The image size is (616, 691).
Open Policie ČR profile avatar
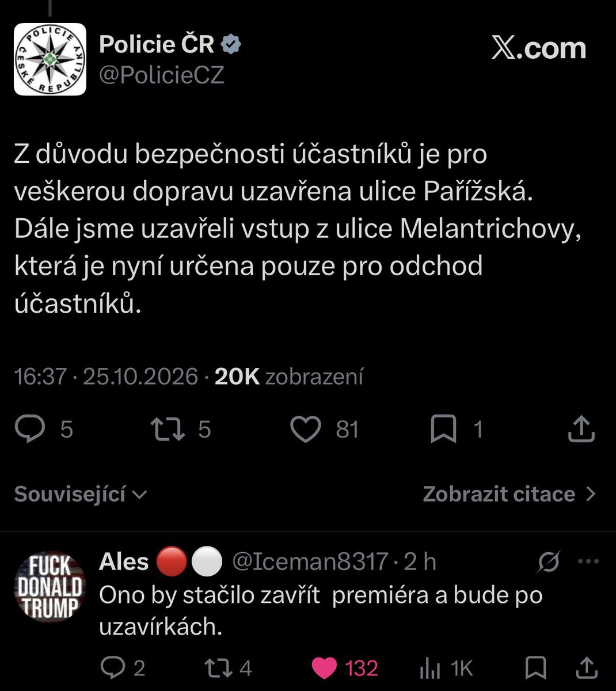coord(50,59)
